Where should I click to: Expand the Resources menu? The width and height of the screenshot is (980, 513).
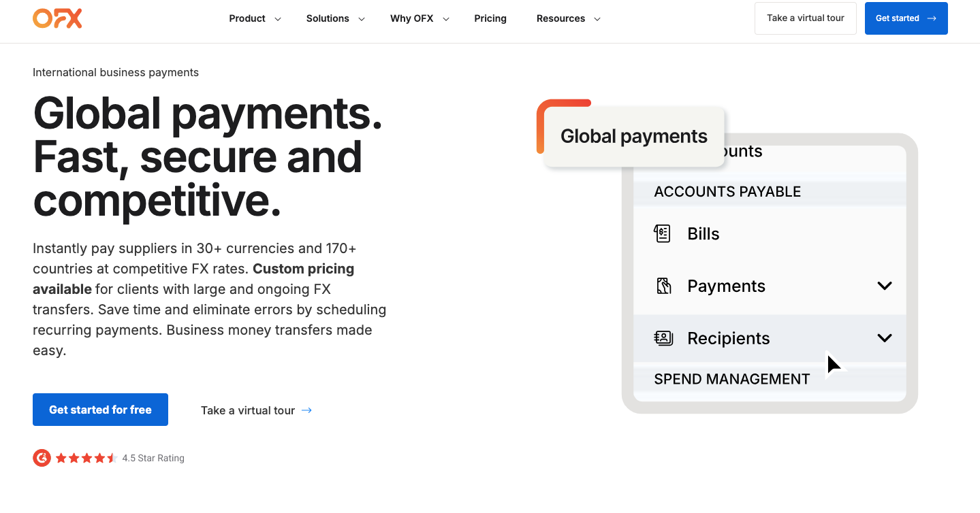569,18
